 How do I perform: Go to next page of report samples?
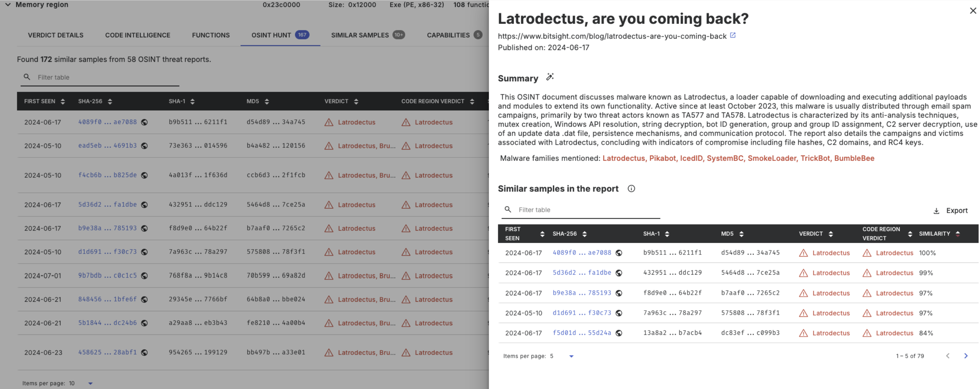point(966,356)
